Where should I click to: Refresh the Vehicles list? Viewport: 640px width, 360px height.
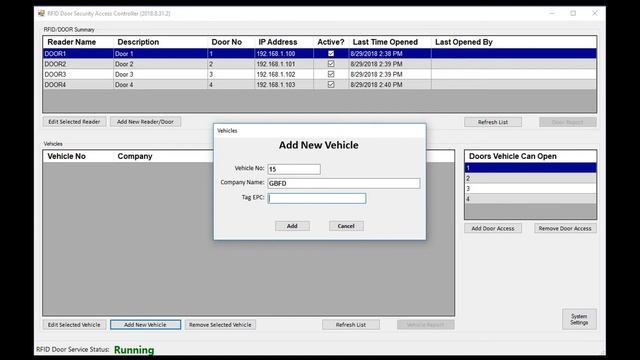pyautogui.click(x=351, y=325)
